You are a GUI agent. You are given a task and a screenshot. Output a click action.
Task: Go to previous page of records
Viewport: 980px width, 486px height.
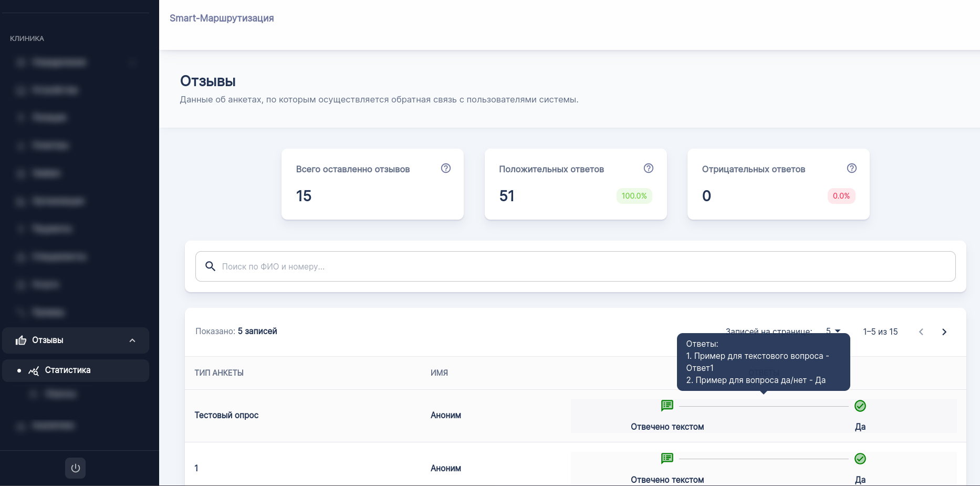pos(921,332)
